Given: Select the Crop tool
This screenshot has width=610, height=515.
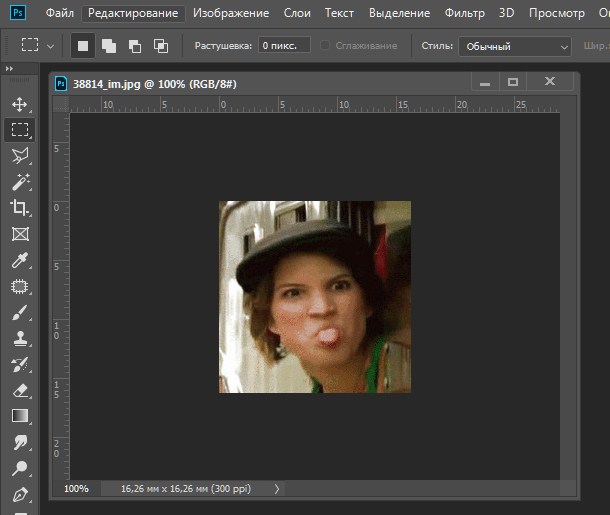Looking at the screenshot, I should [x=19, y=208].
